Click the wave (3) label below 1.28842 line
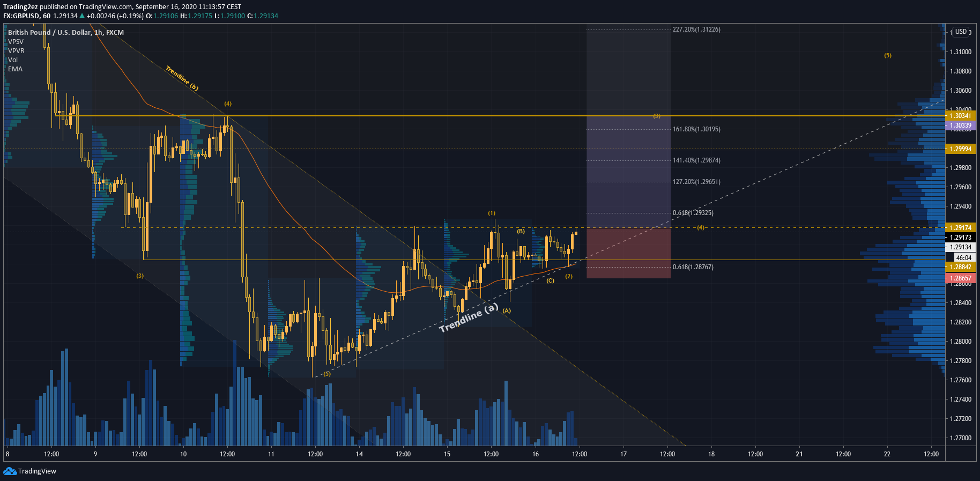The image size is (980, 481). (x=140, y=276)
